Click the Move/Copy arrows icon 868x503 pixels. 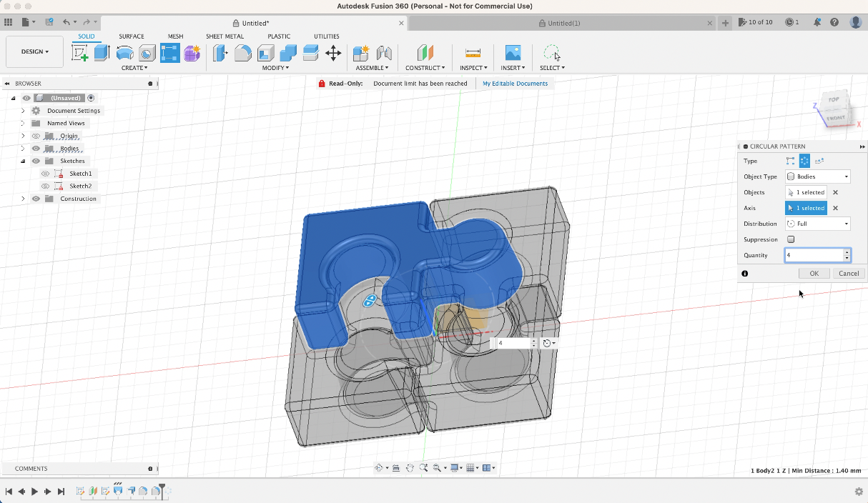[x=333, y=53]
